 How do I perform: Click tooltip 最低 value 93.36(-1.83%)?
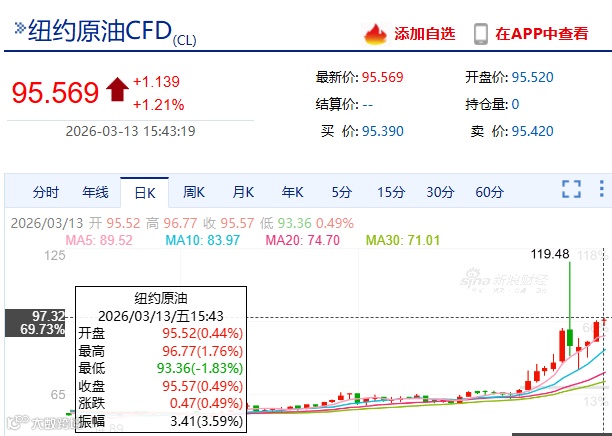(200, 368)
